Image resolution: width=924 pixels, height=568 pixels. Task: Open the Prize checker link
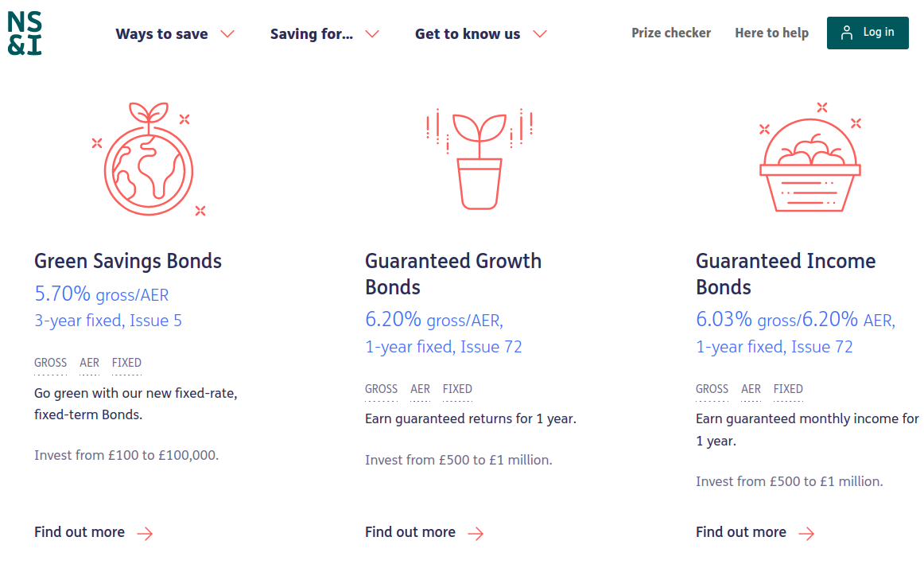tap(671, 33)
